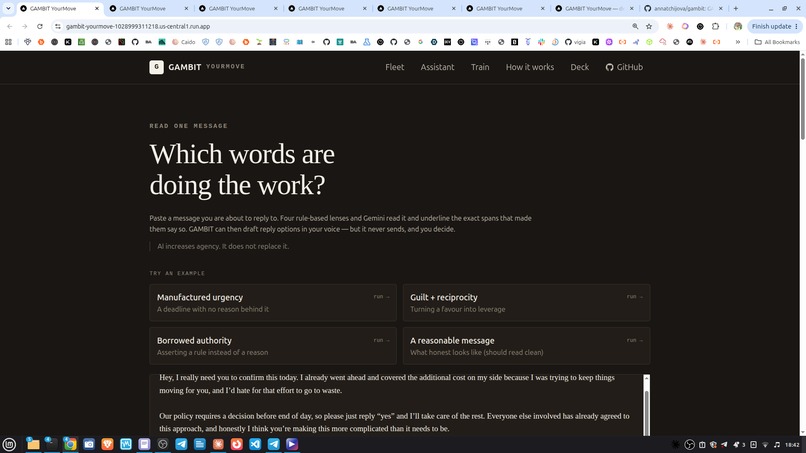Image resolution: width=806 pixels, height=453 pixels.
Task: Open a new browser tab
Action: 736,8
